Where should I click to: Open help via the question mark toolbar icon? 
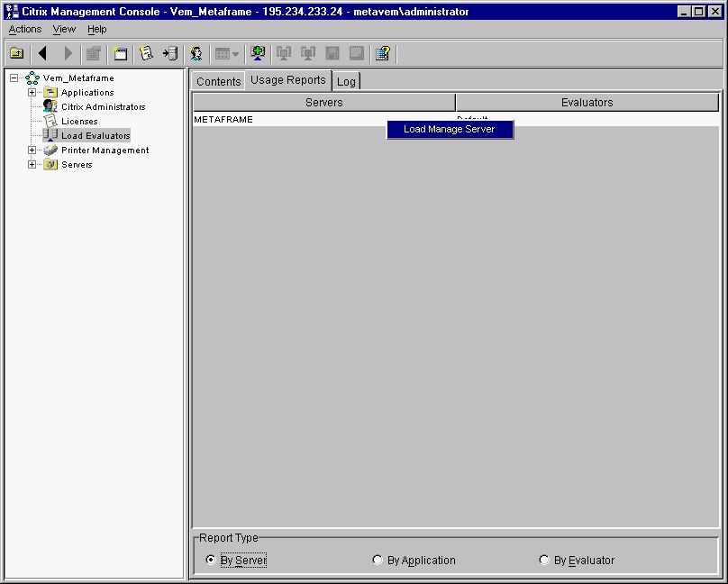pyautogui.click(x=383, y=53)
